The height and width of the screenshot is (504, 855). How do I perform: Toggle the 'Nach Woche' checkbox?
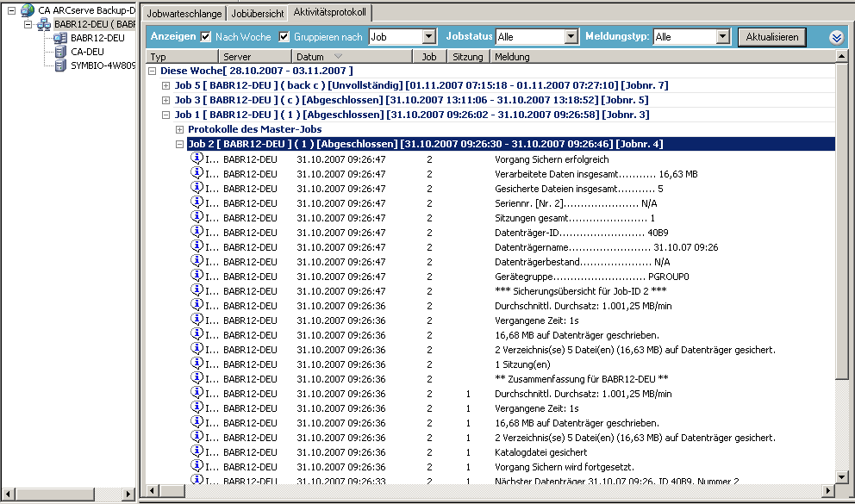coord(206,37)
